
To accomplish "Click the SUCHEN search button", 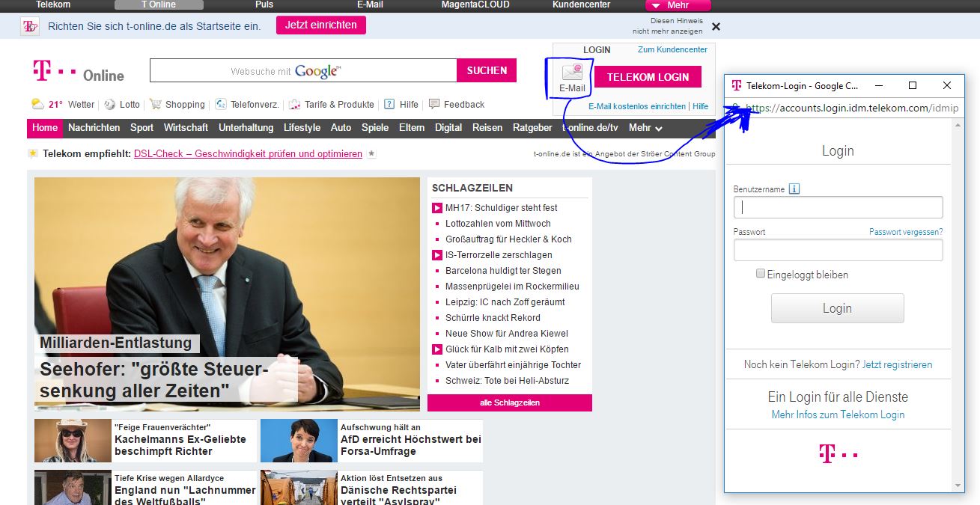I will pos(487,70).
